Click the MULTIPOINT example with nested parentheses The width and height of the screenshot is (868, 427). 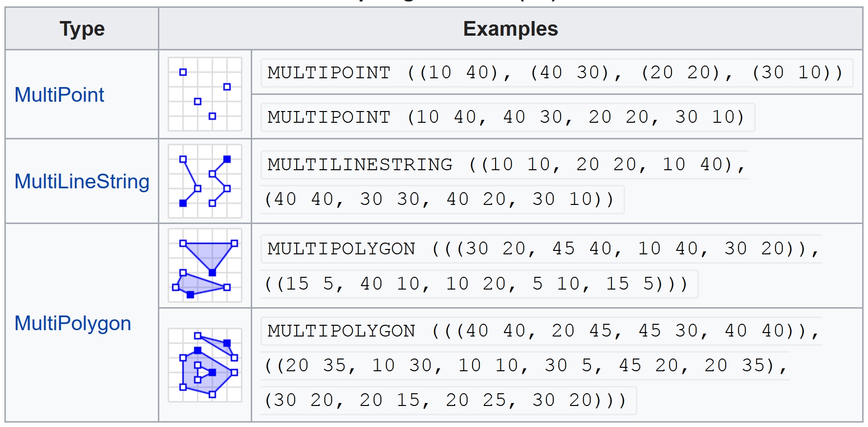(556, 73)
